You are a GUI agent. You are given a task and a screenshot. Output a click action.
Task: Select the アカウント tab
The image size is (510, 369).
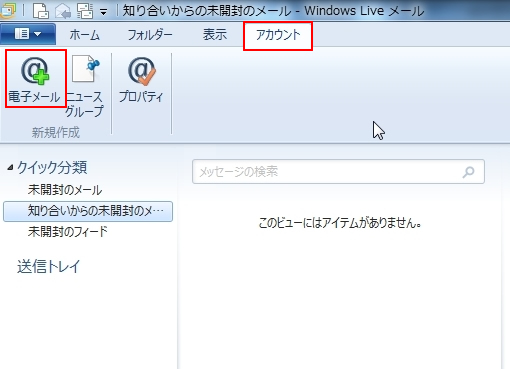(278, 36)
